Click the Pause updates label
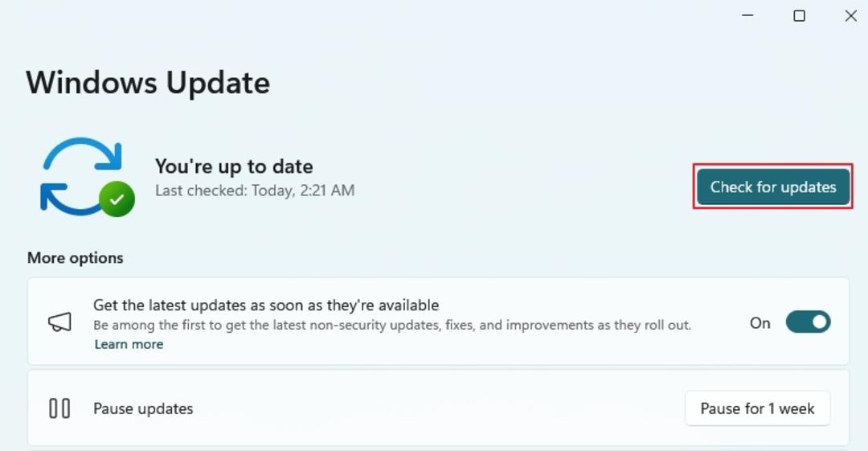This screenshot has height=451, width=868. (x=143, y=409)
